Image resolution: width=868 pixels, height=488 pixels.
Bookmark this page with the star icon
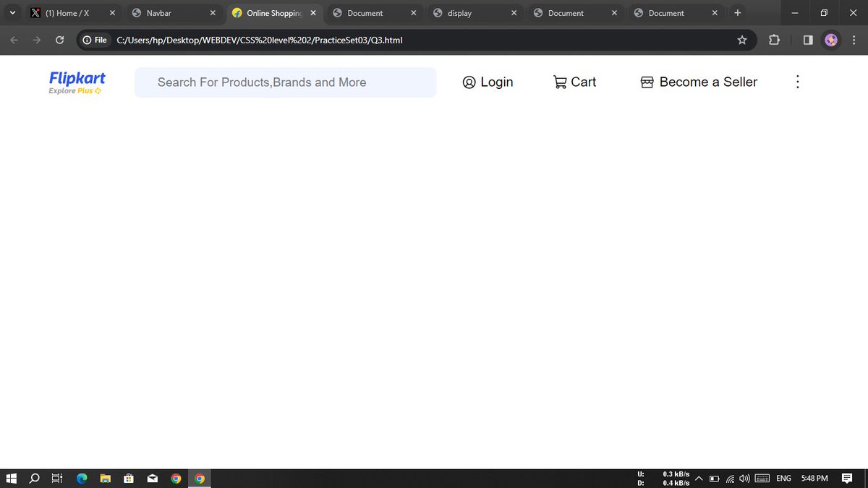pyautogui.click(x=742, y=40)
